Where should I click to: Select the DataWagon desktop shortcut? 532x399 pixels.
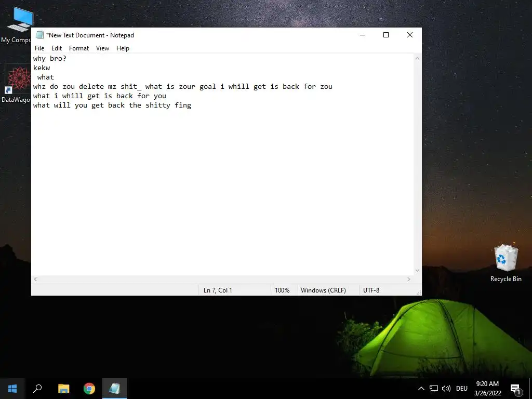click(x=17, y=84)
